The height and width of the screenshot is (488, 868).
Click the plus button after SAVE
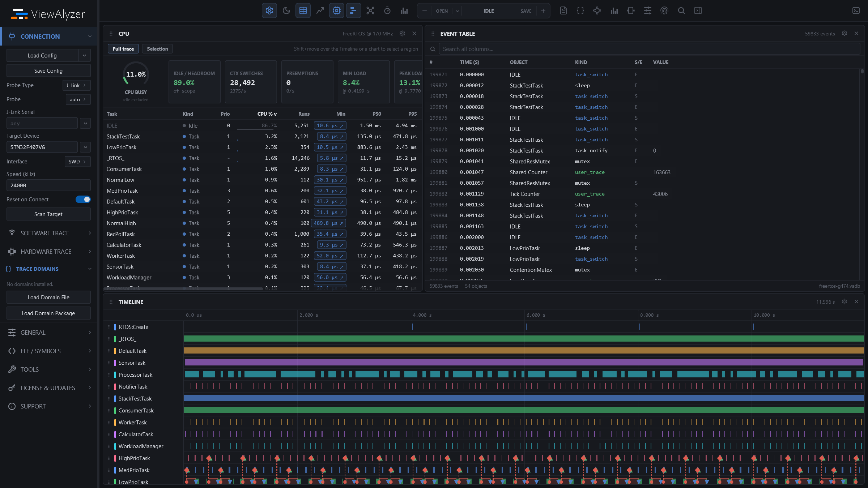click(x=543, y=11)
